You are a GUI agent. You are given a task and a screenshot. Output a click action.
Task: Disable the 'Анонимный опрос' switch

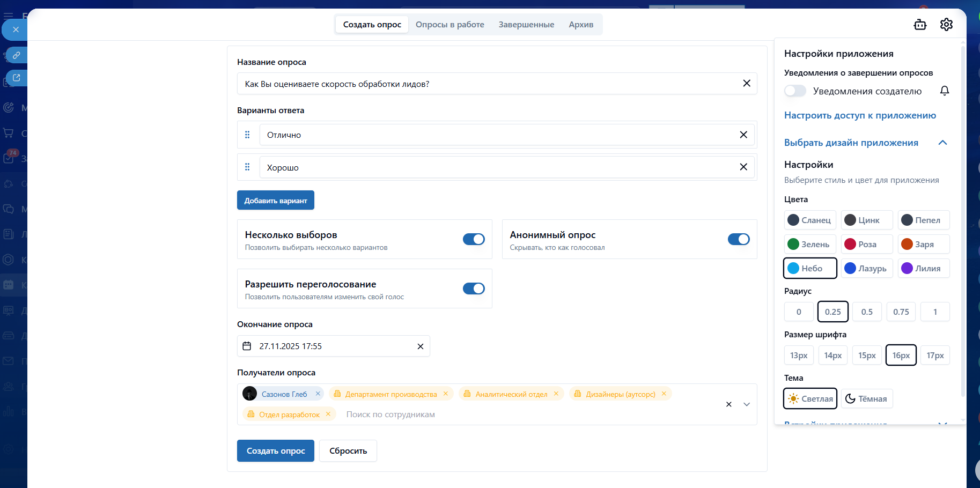pyautogui.click(x=738, y=239)
